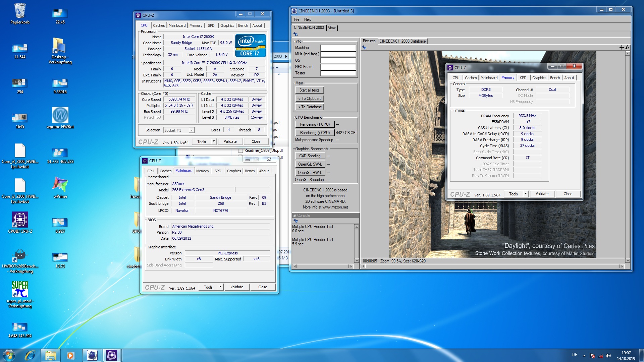This screenshot has height=362, width=644.
Task: Switch to the CINEBENCH 2003 Database tab
Action: coord(402,41)
